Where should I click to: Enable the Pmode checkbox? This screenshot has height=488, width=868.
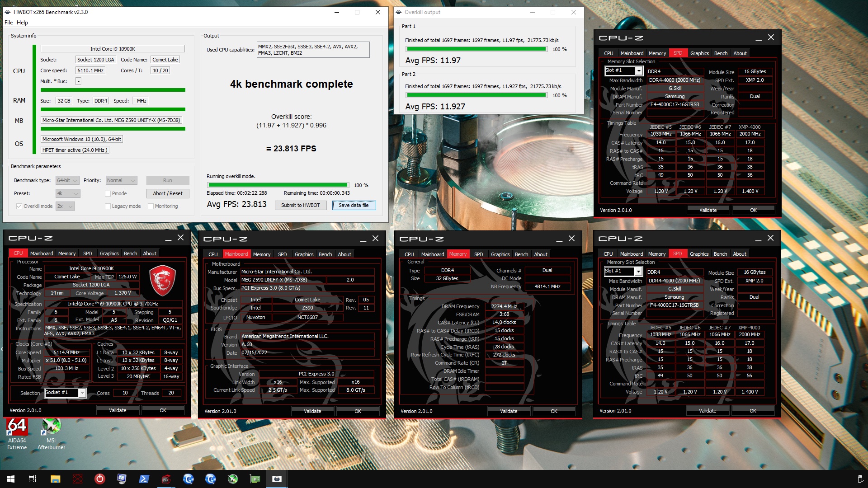108,193
